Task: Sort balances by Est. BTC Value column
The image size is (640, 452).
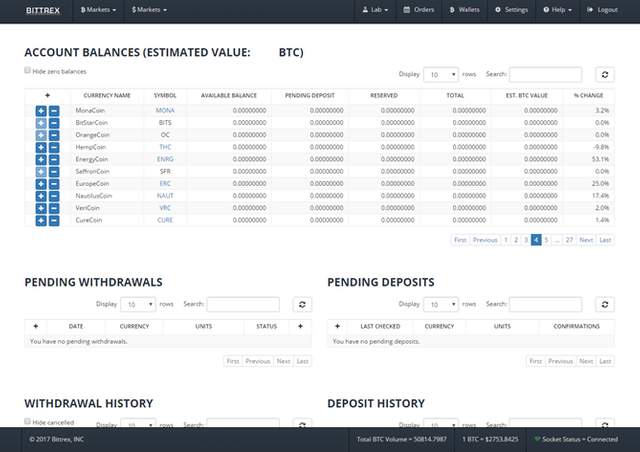Action: click(527, 96)
